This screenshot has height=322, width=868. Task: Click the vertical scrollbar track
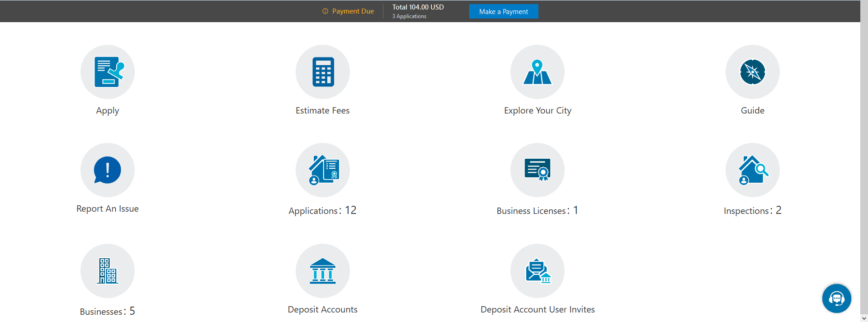click(x=864, y=157)
